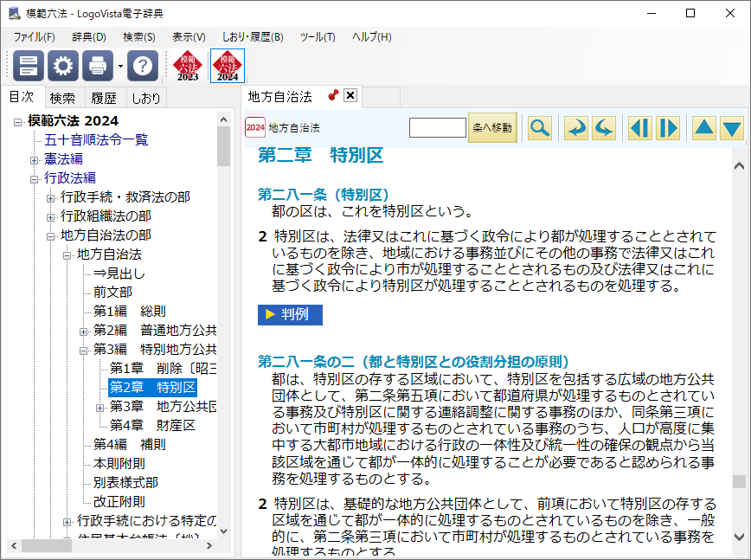751x560 pixels.
Task: Switch to the 目次 tab
Action: pyautogui.click(x=22, y=97)
